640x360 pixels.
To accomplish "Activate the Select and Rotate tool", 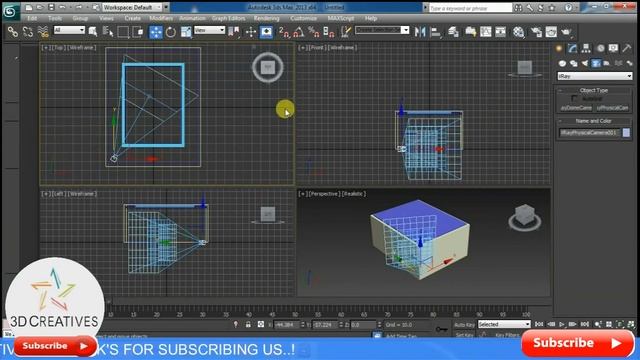I will 171,31.
